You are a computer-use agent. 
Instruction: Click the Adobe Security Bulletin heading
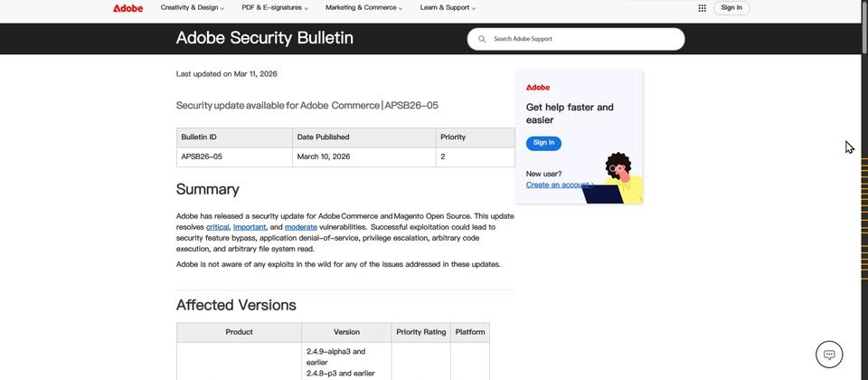click(x=264, y=38)
